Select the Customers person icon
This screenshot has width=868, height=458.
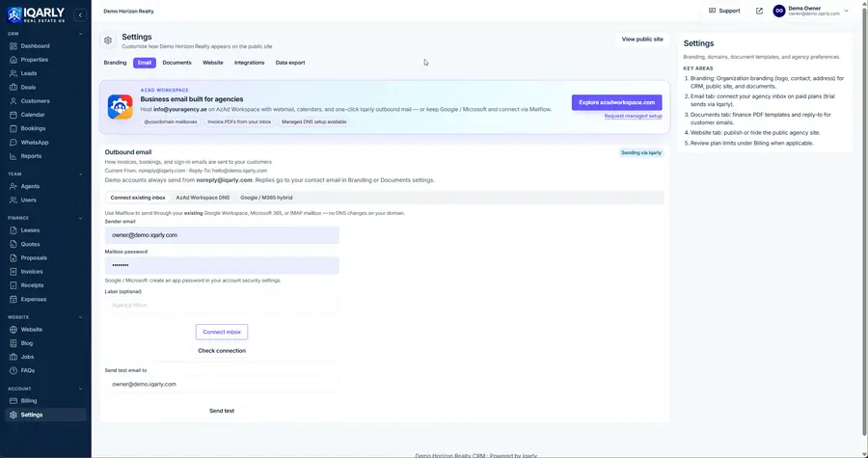point(14,101)
